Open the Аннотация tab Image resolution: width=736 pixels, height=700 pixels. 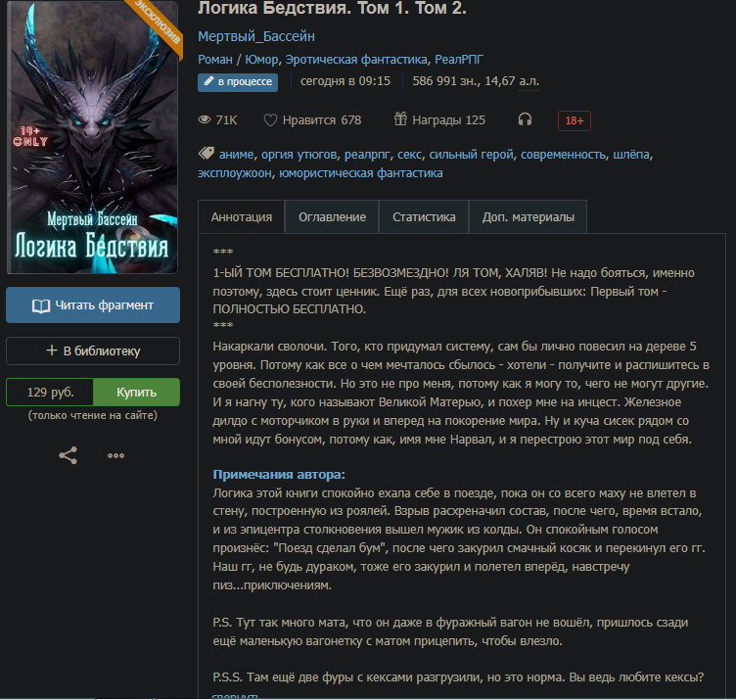click(x=242, y=217)
